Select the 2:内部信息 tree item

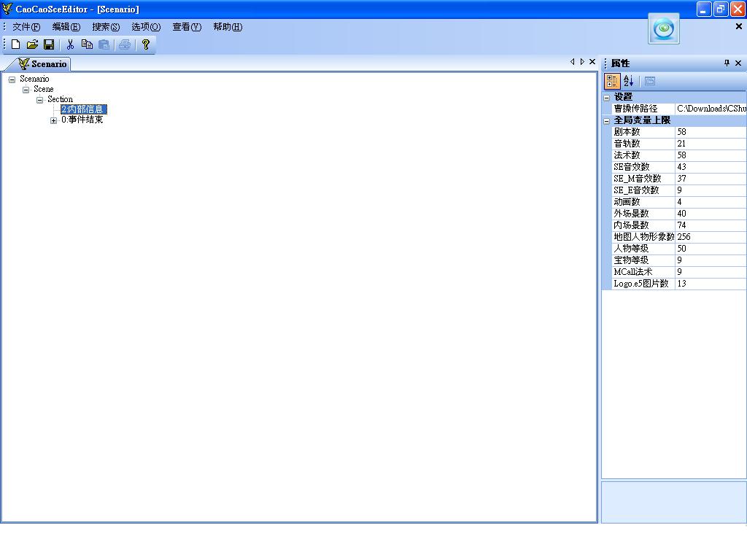point(83,109)
